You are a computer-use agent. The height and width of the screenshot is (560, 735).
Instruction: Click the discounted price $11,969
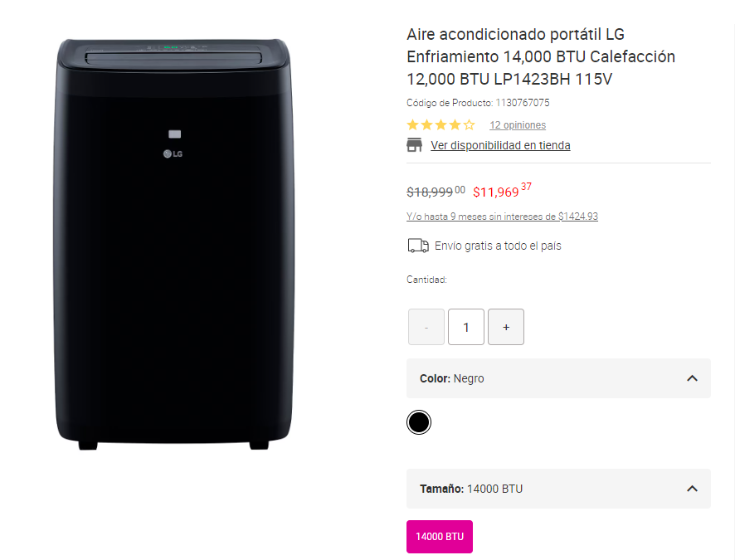coord(495,190)
